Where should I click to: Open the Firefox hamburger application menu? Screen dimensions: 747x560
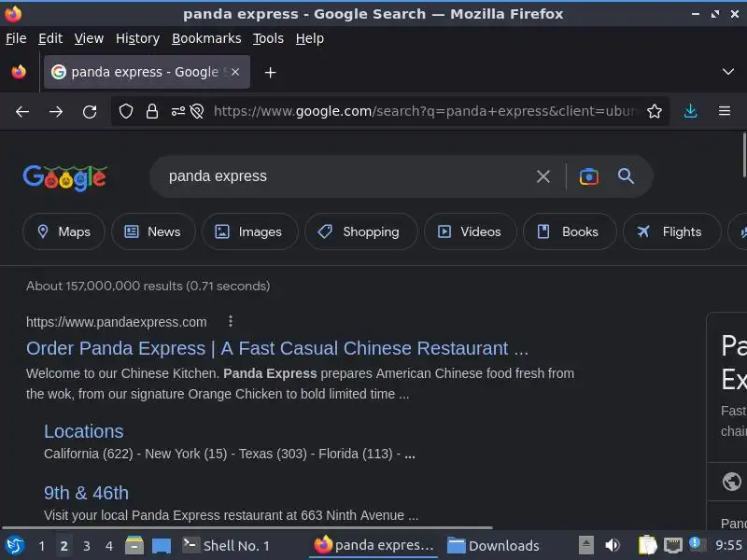point(725,111)
